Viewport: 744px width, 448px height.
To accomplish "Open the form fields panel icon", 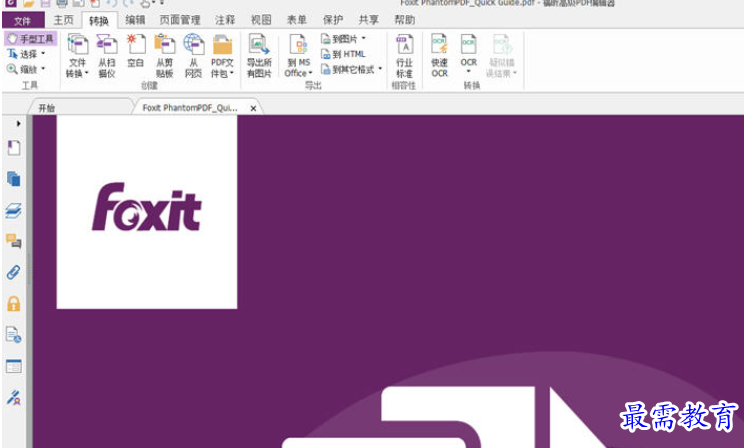I will 14,366.
